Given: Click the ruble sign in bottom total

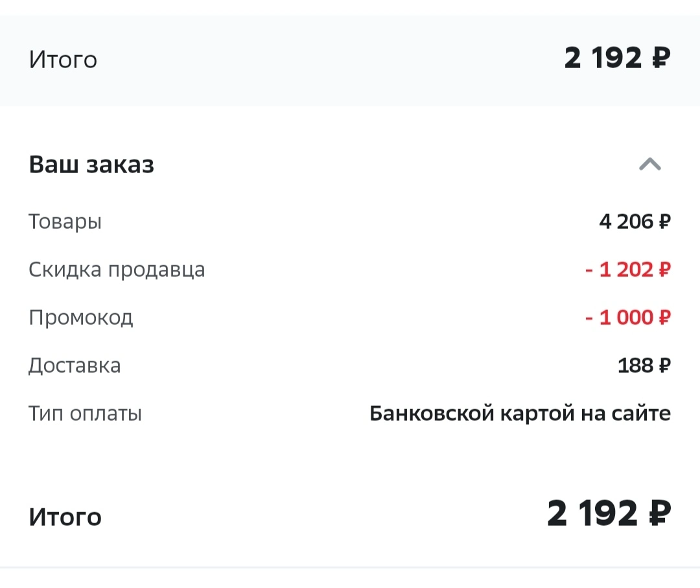Looking at the screenshot, I should point(659,513).
